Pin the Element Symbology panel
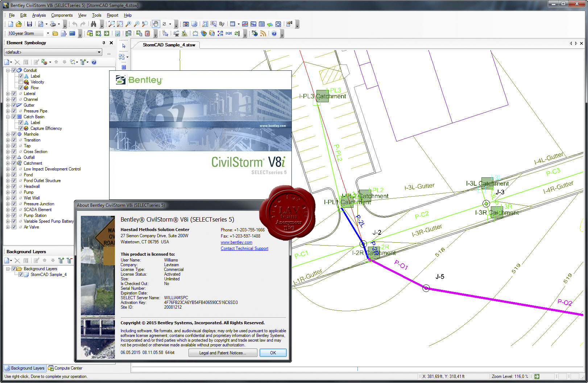588x383 pixels. 104,43
